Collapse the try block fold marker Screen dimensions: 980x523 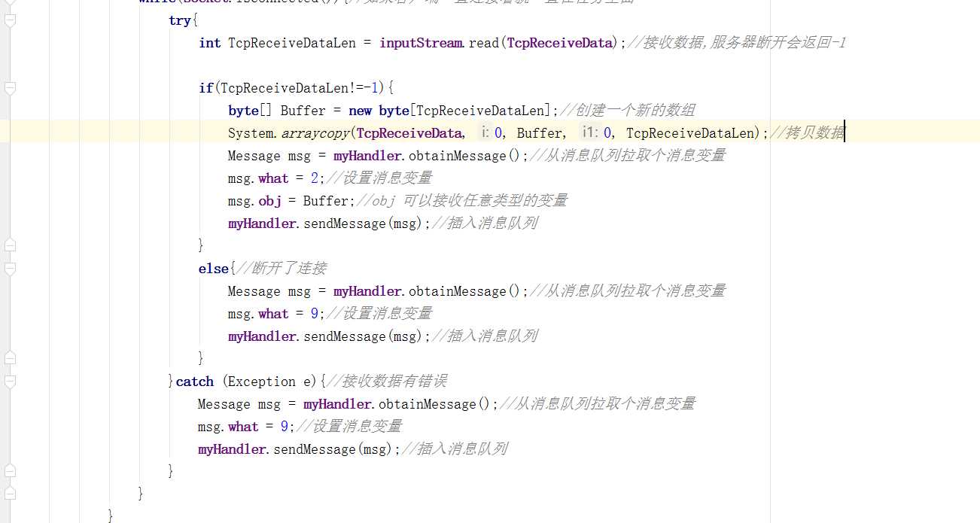[10, 20]
